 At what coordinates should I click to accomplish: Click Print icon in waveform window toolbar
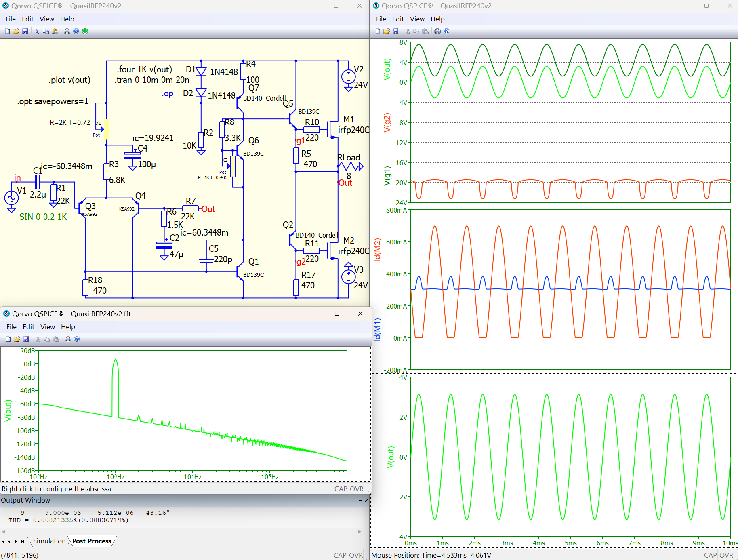tap(437, 31)
